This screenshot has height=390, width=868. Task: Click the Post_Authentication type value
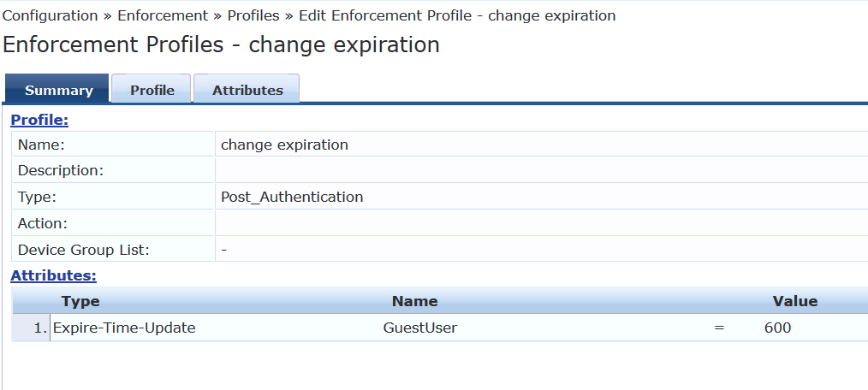click(x=292, y=197)
